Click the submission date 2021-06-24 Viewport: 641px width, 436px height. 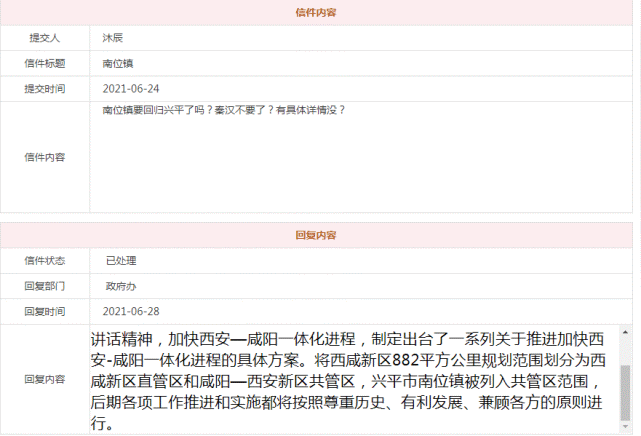click(131, 89)
